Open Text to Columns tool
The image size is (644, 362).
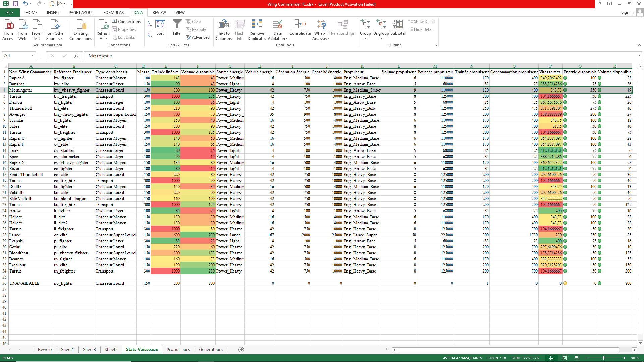coord(224,24)
